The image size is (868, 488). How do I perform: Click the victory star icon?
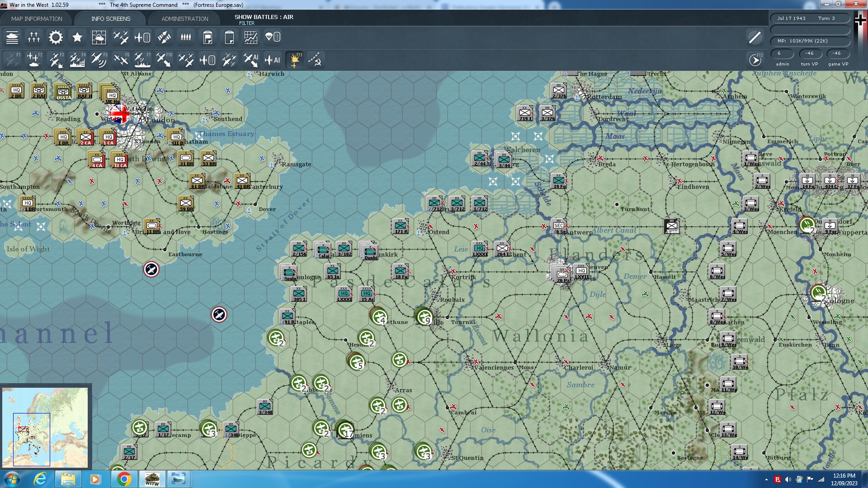77,38
